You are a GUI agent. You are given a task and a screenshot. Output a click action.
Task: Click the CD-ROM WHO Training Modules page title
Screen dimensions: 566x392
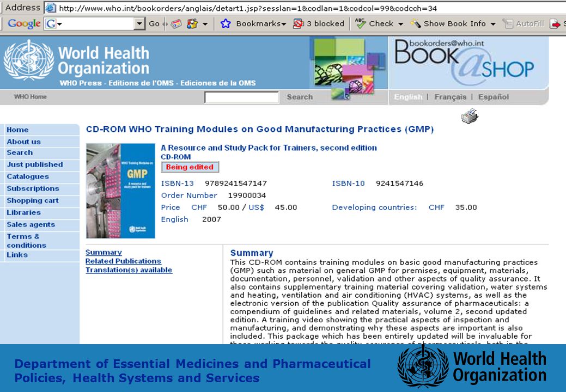coord(260,129)
